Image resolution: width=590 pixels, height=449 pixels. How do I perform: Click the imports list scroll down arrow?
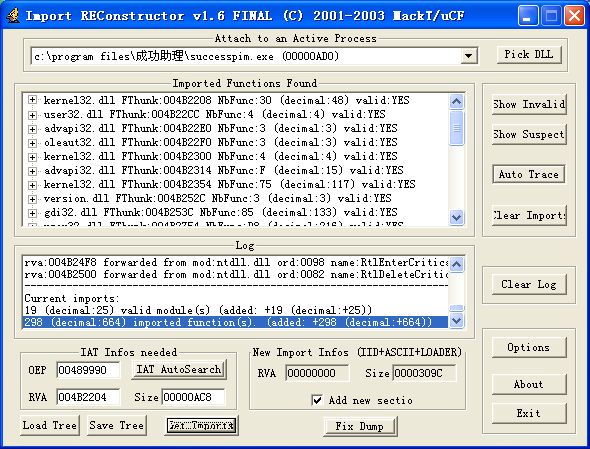(457, 217)
